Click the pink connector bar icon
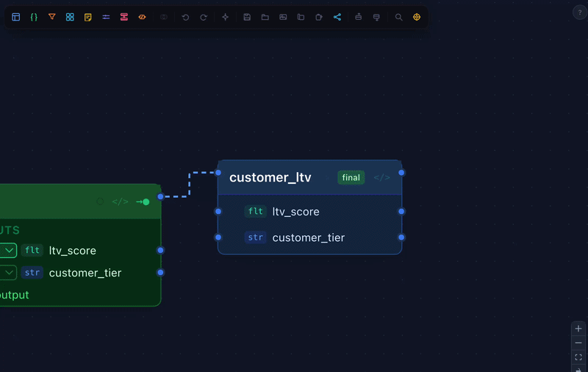Screen dimensions: 588x372 point(123,17)
